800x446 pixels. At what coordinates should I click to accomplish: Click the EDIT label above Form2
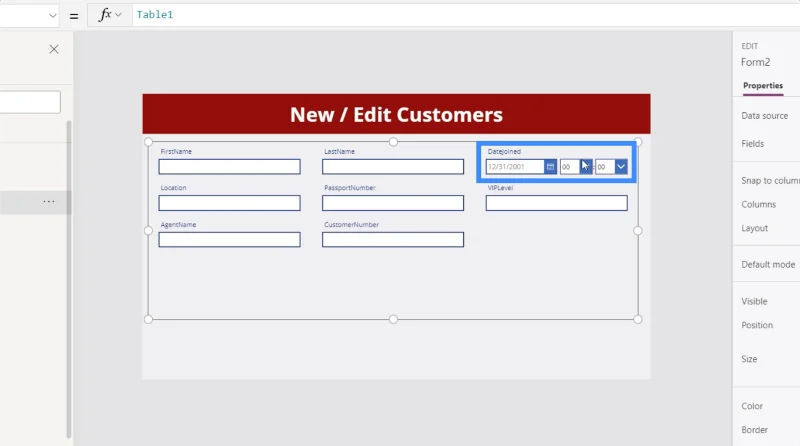[x=749, y=46]
